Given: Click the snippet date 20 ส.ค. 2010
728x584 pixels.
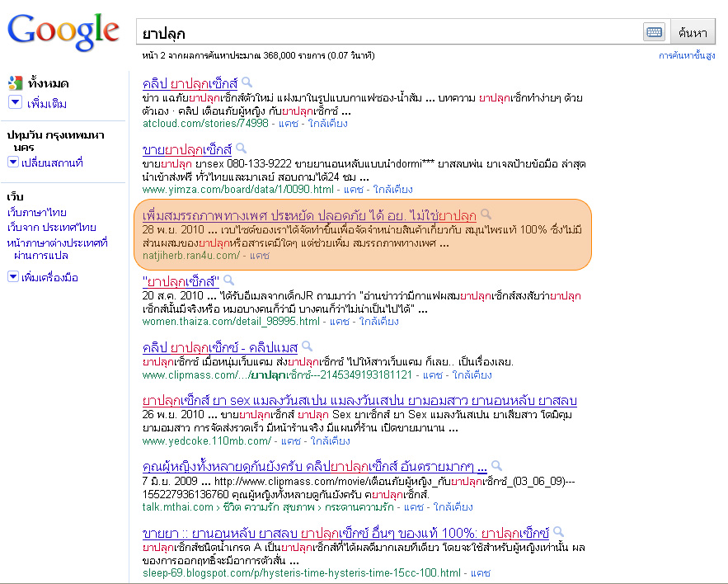Looking at the screenshot, I should click(172, 295).
